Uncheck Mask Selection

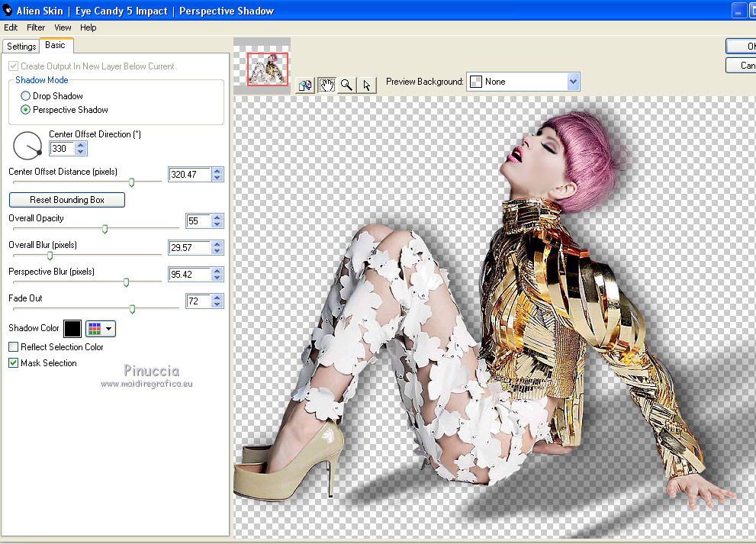(14, 362)
